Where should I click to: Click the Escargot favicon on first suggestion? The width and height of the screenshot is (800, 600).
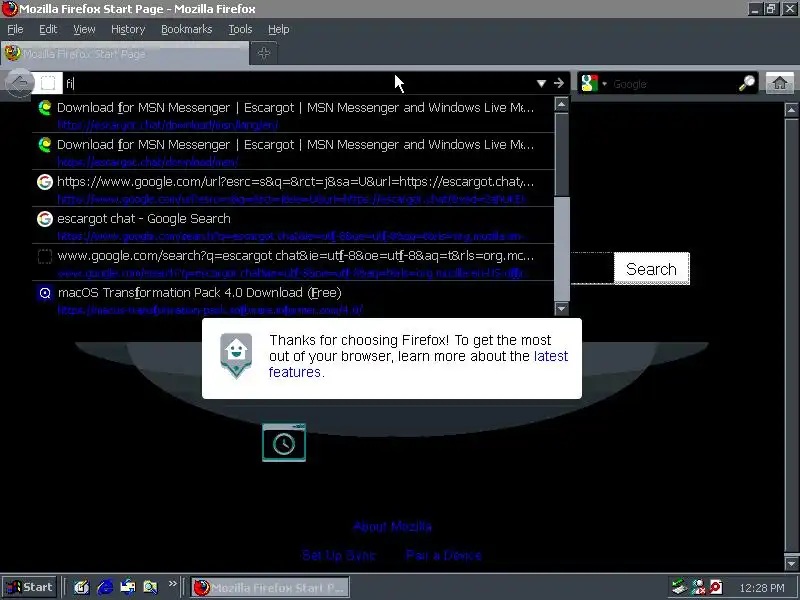click(45, 108)
